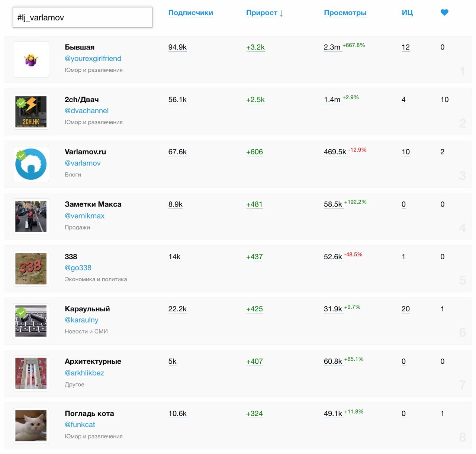Click the 2.3m views value
The width and height of the screenshot is (476, 454).
coord(332,47)
